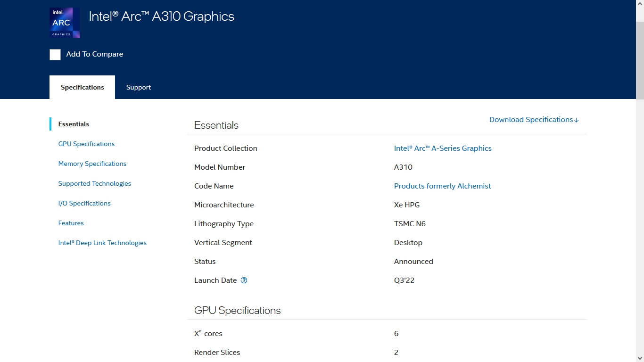Select the Launch Date value Q3'22

pos(404,280)
